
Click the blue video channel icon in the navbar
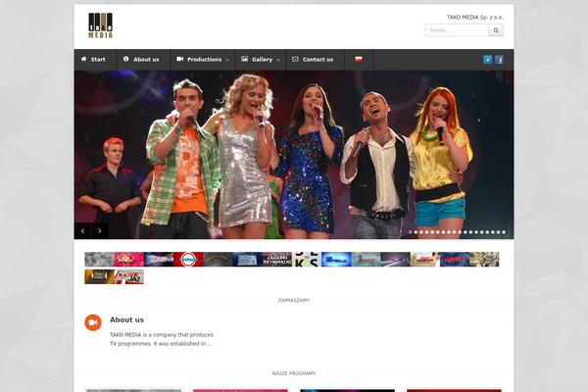point(487,60)
